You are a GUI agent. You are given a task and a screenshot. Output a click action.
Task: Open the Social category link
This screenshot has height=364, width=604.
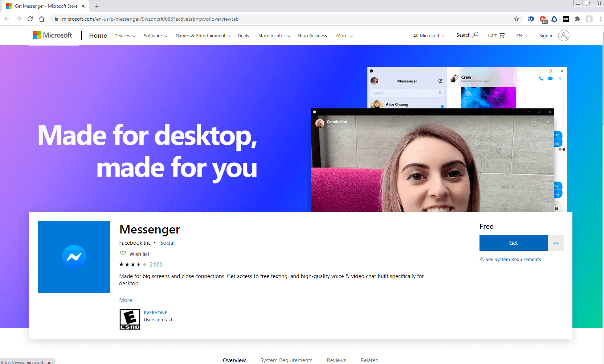click(x=167, y=243)
